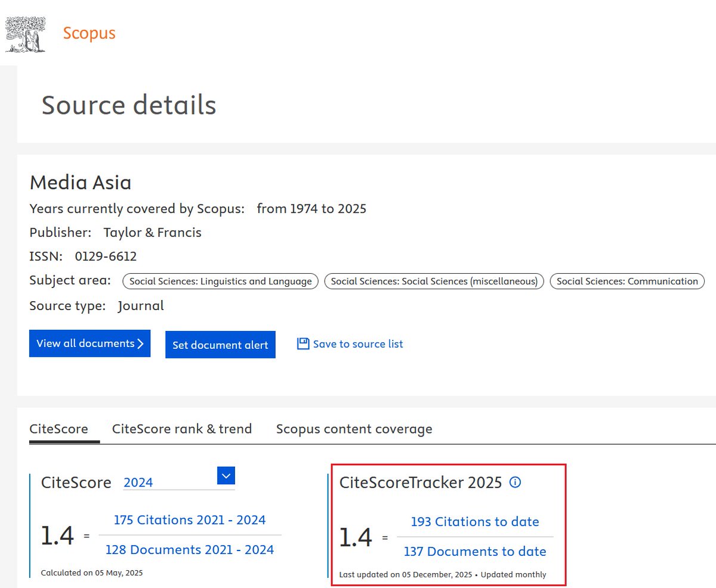Open Scopus content coverage tab
Screen dimensions: 716x588
coord(354,429)
